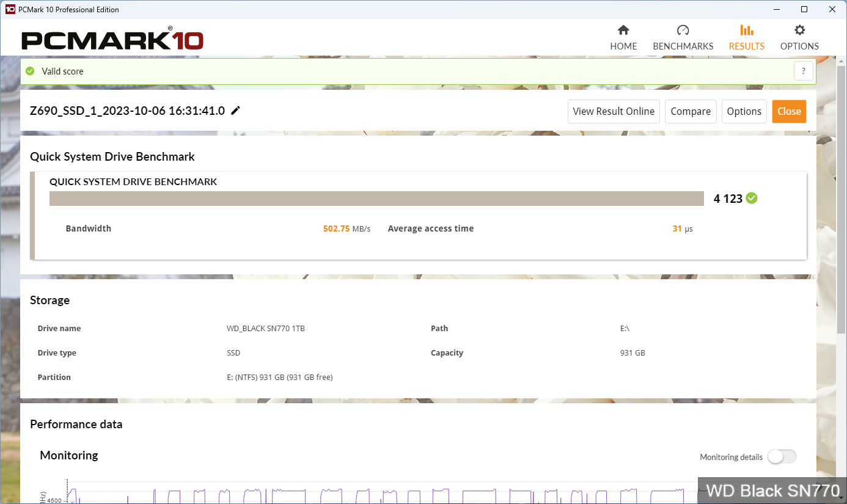Screen dimensions: 847x504
Task: Click the Drive name label
Action: click(59, 329)
